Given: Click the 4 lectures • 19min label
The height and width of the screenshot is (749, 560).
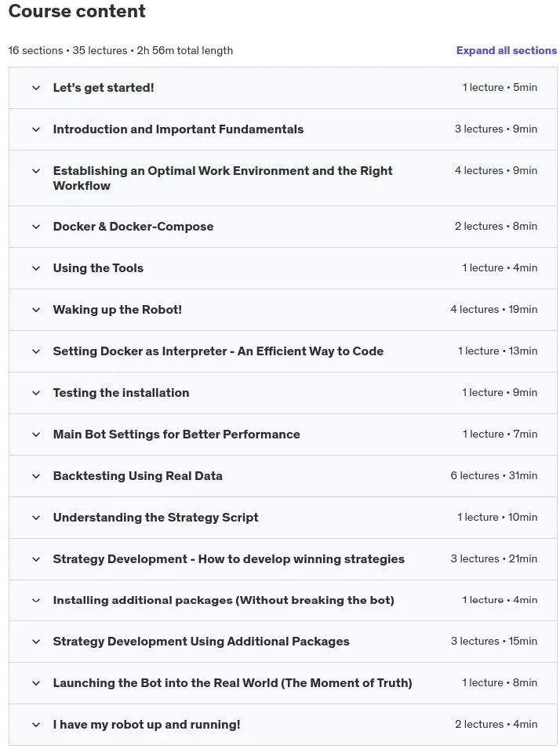Looking at the screenshot, I should [493, 310].
